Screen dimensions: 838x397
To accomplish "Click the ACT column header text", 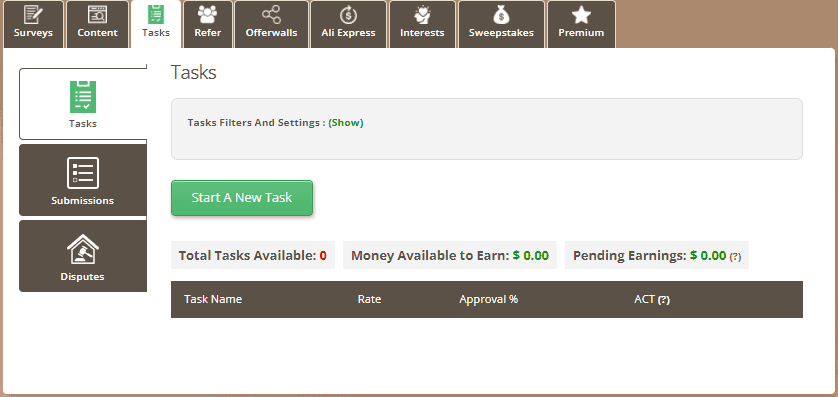I will (644, 299).
